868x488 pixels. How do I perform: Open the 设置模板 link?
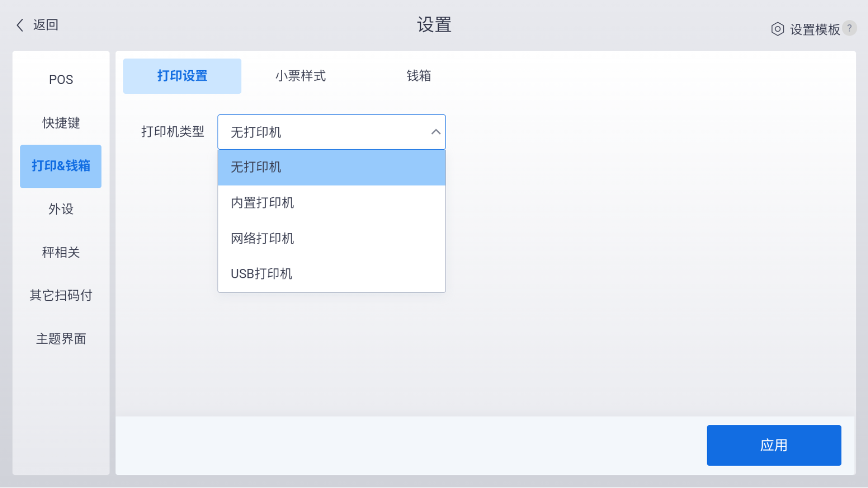(815, 30)
